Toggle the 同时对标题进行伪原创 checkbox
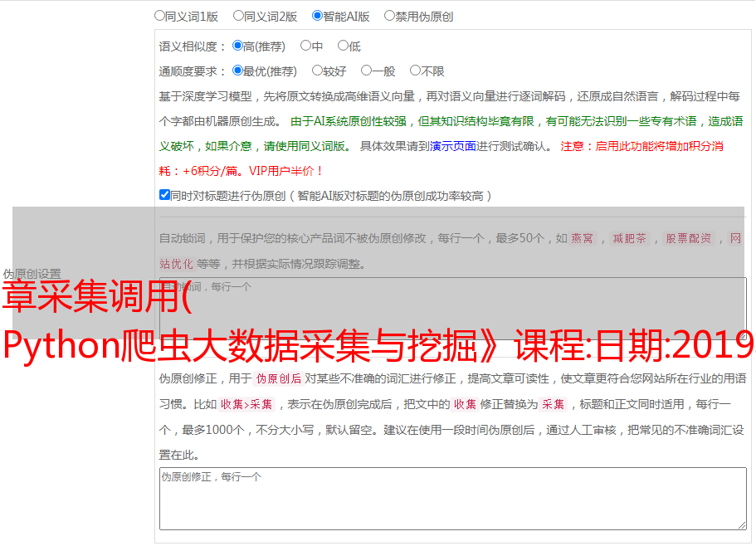Image resolution: width=756 pixels, height=546 pixels. [164, 195]
